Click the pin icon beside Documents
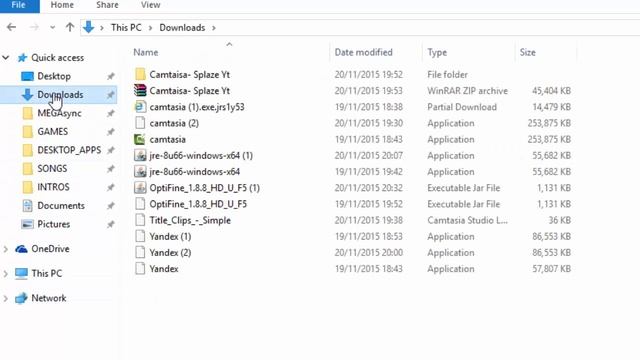This screenshot has height=360, width=640. click(111, 206)
